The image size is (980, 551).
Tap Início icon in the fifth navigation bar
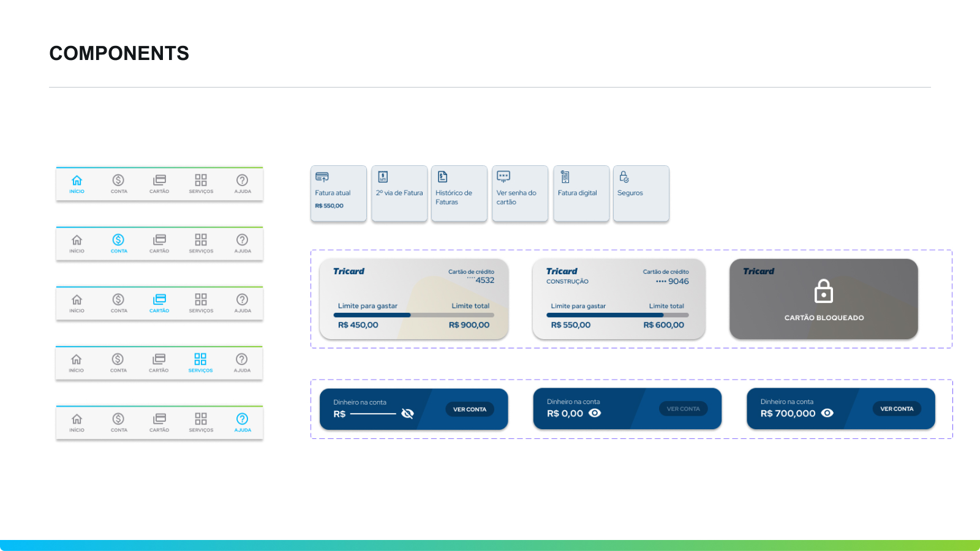tap(77, 419)
